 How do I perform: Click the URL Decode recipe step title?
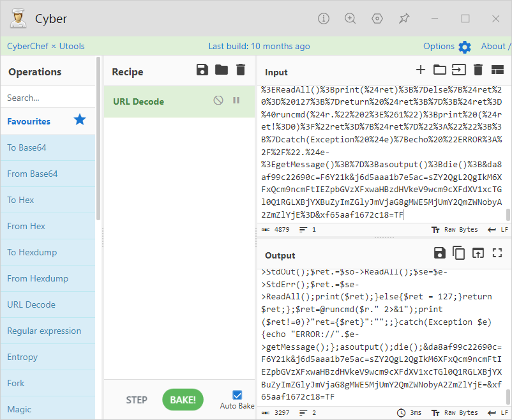(139, 101)
